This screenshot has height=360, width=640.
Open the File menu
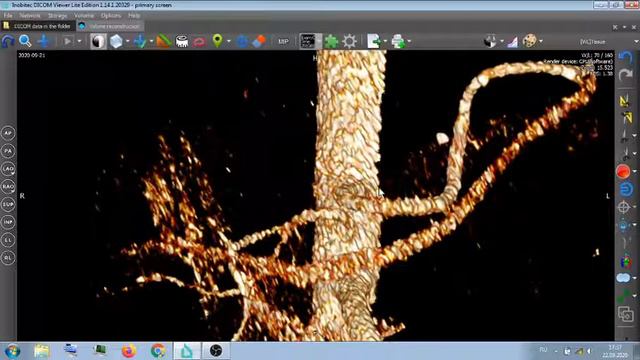[8, 16]
